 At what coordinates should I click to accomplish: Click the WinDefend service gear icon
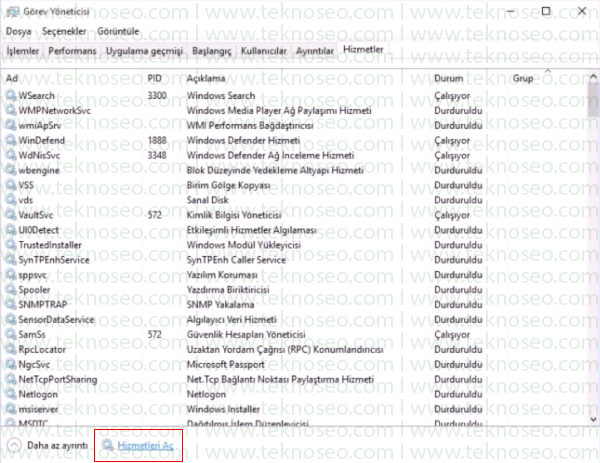pos(11,140)
